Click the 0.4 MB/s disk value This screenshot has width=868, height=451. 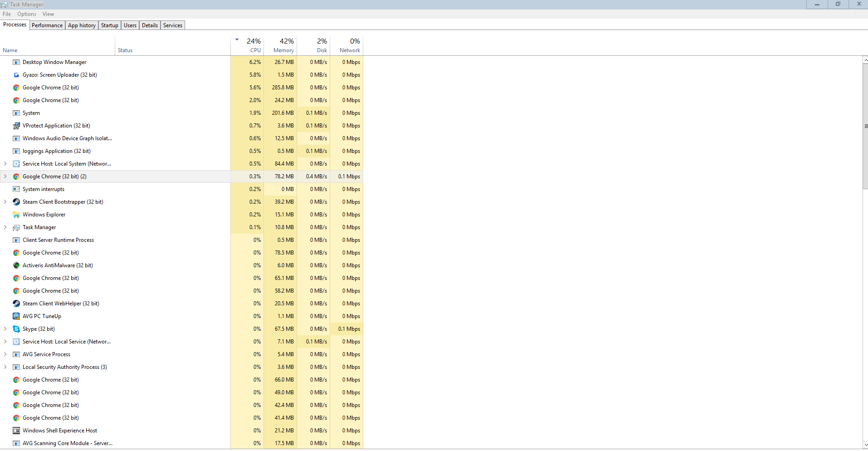(x=316, y=176)
